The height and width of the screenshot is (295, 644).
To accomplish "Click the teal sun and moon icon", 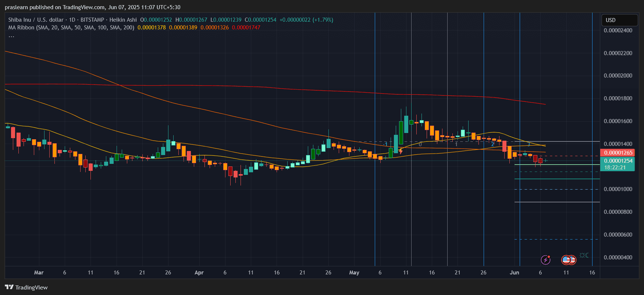I will point(584,255).
